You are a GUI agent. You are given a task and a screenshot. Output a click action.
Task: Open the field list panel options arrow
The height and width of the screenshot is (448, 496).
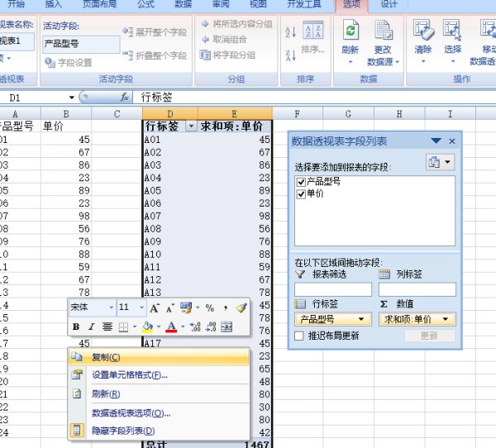point(436,141)
